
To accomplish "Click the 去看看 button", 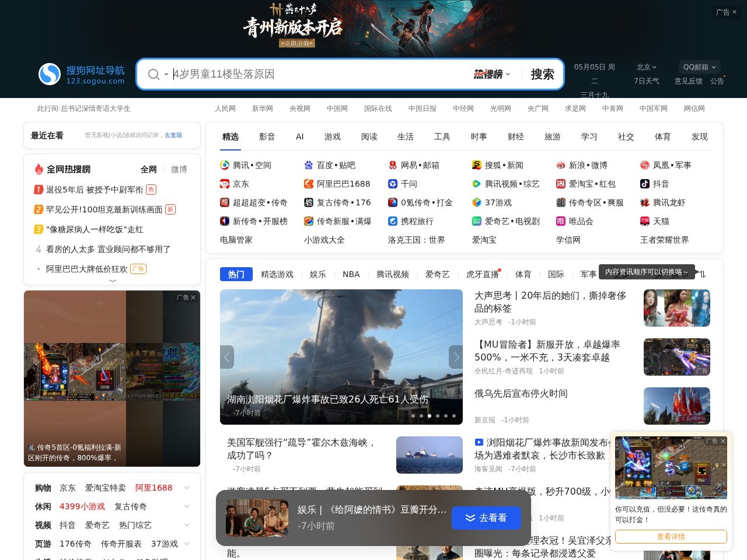I will tap(486, 518).
